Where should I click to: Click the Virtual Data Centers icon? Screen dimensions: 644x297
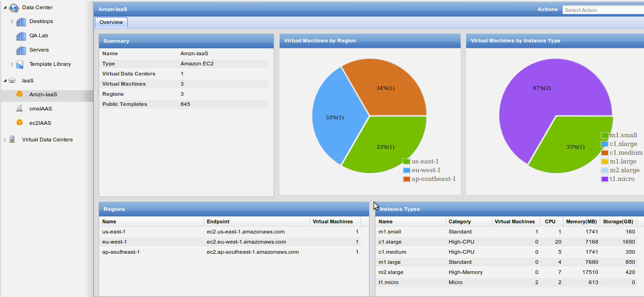(12, 139)
